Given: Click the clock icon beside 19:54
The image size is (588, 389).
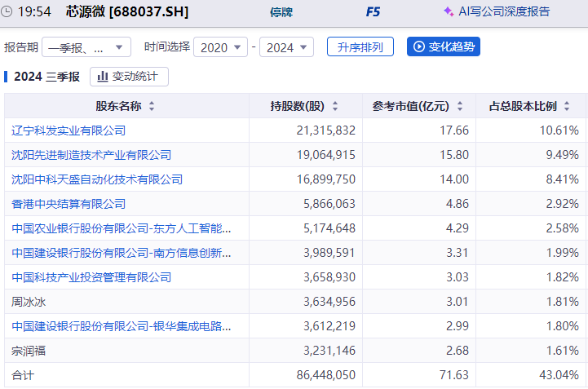Looking at the screenshot, I should (7, 11).
